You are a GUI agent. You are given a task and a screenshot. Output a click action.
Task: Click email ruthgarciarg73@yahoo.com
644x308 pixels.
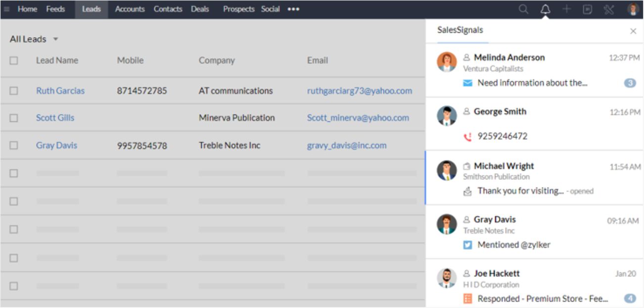point(360,91)
